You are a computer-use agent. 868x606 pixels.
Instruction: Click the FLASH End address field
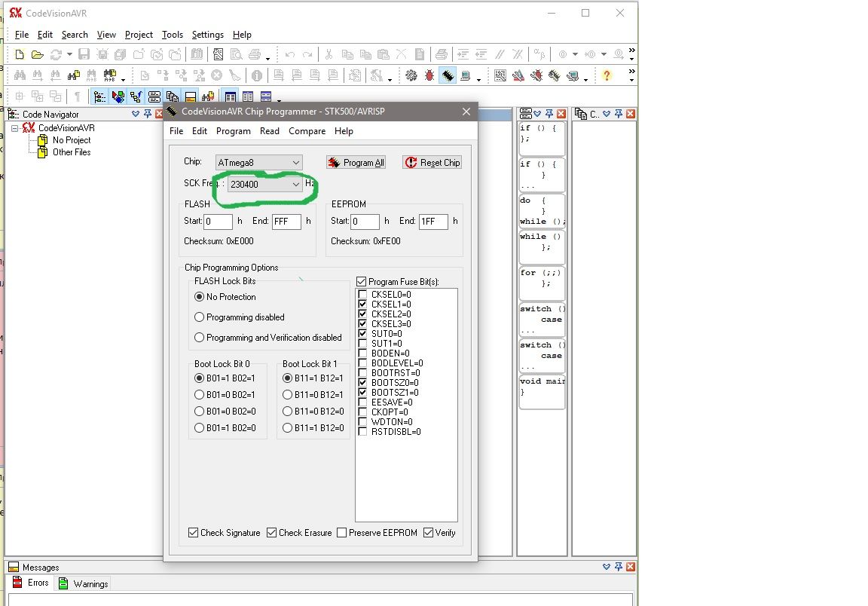(286, 222)
